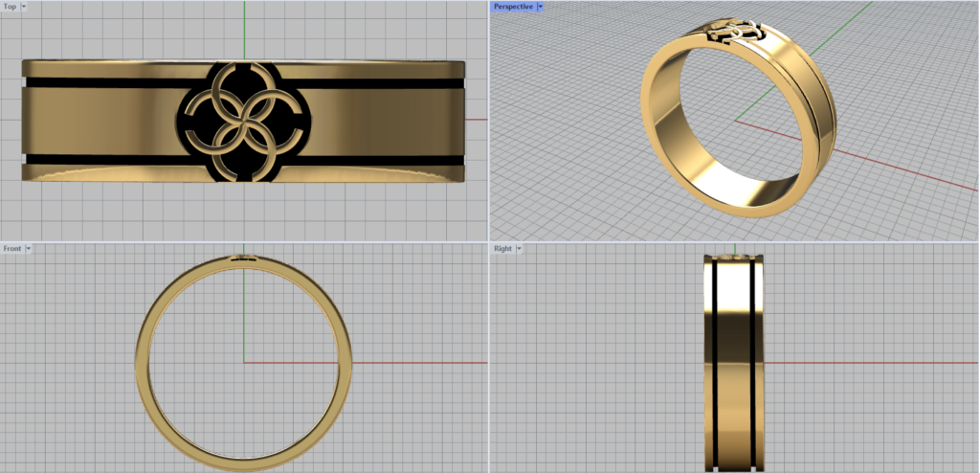The height and width of the screenshot is (473, 980).
Task: Select the Right viewport title label
Action: 502,248
